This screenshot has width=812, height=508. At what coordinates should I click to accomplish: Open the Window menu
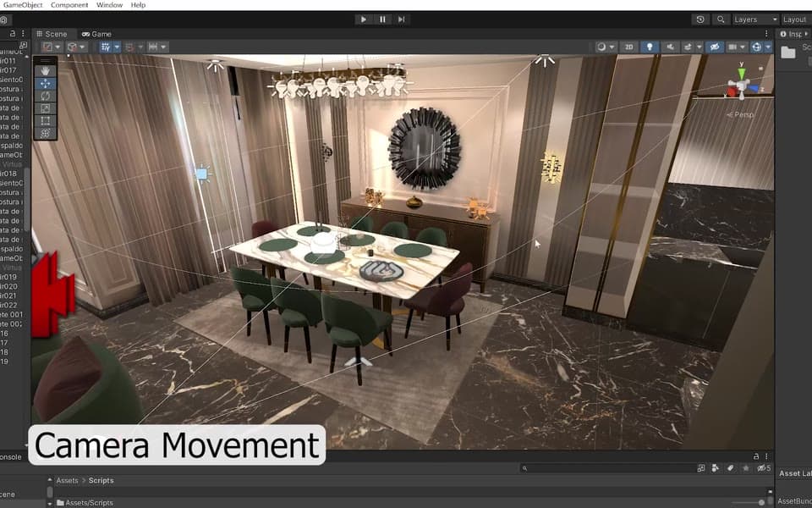pyautogui.click(x=109, y=5)
